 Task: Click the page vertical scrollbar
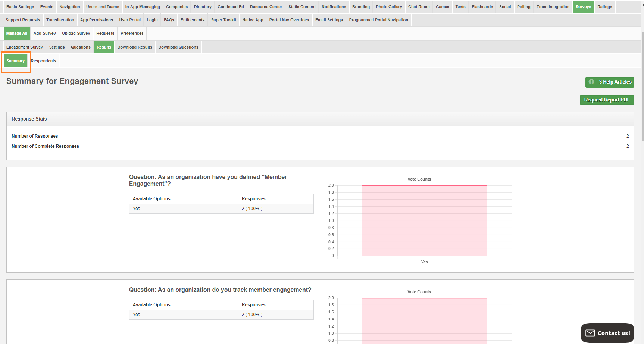[x=642, y=86]
